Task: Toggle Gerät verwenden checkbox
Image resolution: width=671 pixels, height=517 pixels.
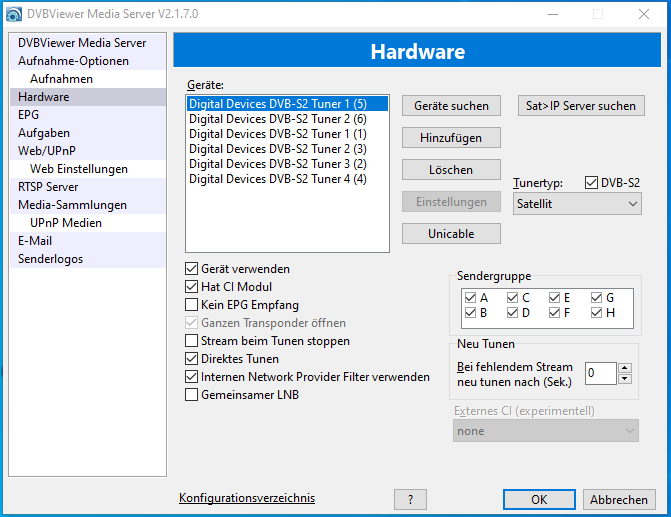Action: [x=191, y=269]
